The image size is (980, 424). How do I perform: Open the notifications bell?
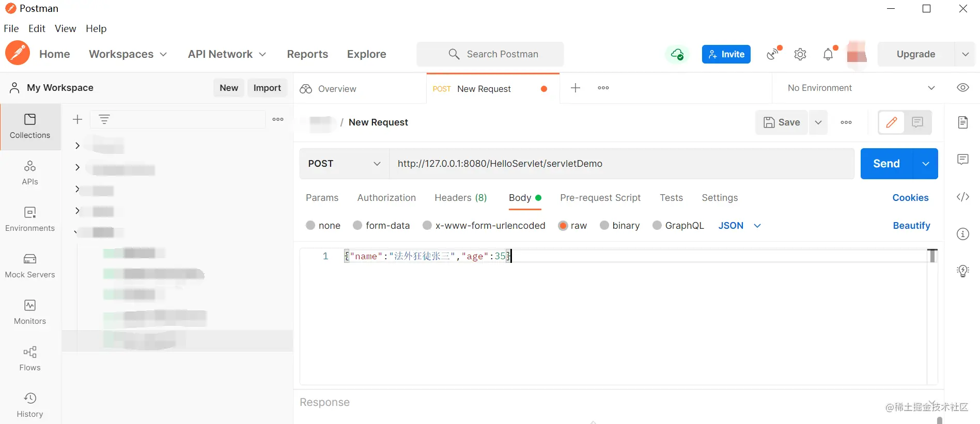click(x=828, y=54)
